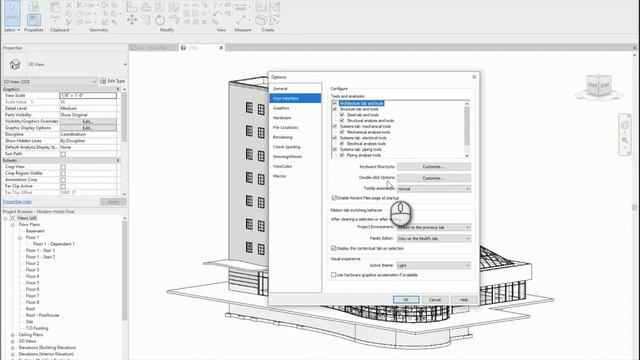Click the Delete X icon in the Modify panel
640x360 pixels.
[x=204, y=22]
